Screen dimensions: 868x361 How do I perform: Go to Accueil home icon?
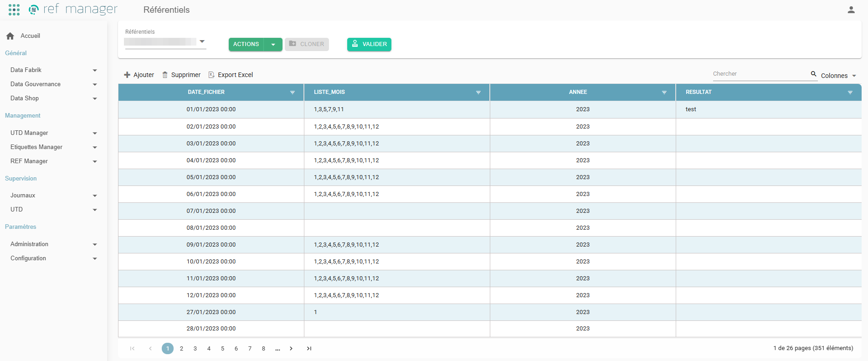pyautogui.click(x=10, y=36)
